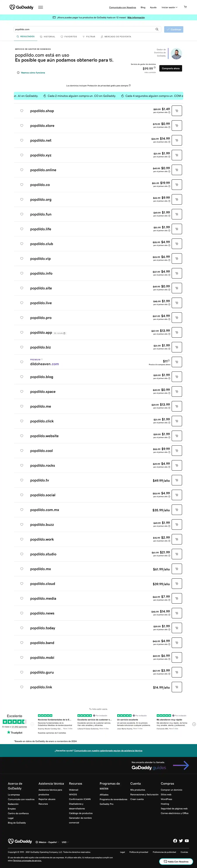Open the Mercado de posventa tab
This screenshot has width=197, height=868.
pyautogui.click(x=116, y=37)
